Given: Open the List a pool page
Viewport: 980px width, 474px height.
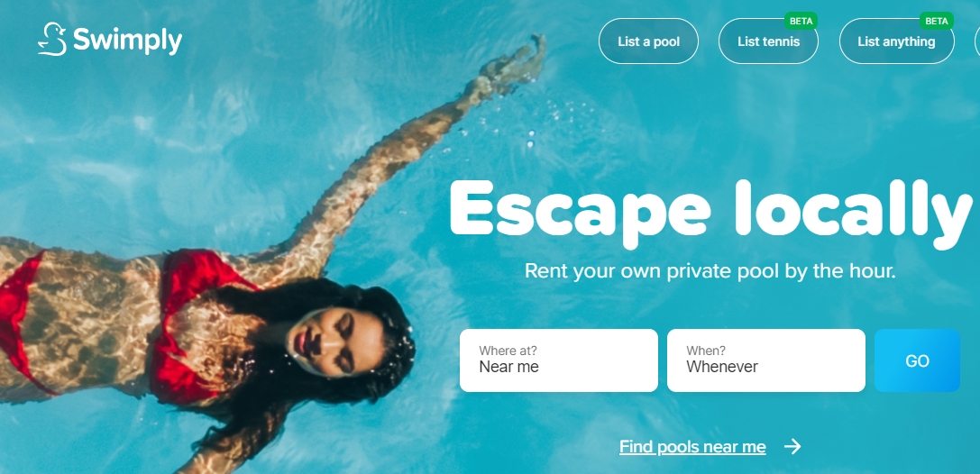Looking at the screenshot, I should point(648,41).
